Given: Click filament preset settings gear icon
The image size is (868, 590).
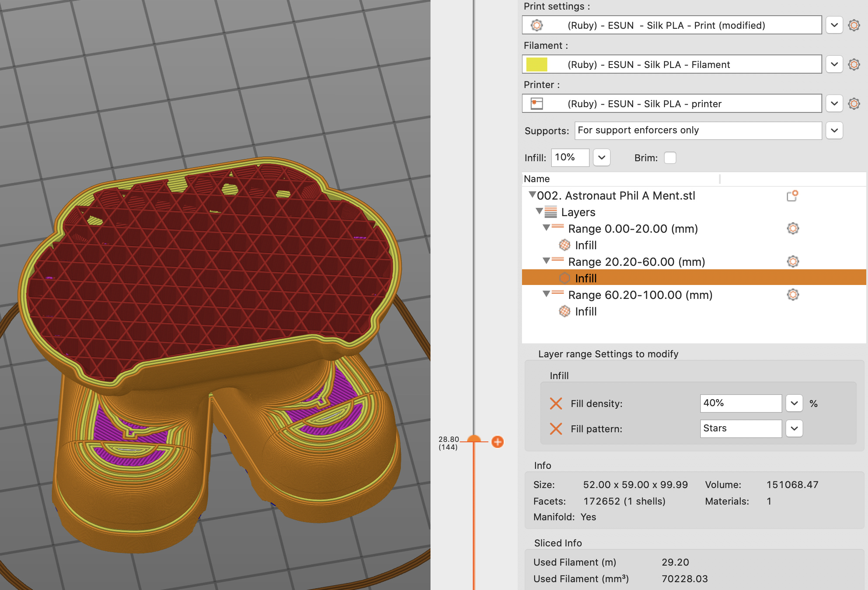Looking at the screenshot, I should pyautogui.click(x=854, y=64).
